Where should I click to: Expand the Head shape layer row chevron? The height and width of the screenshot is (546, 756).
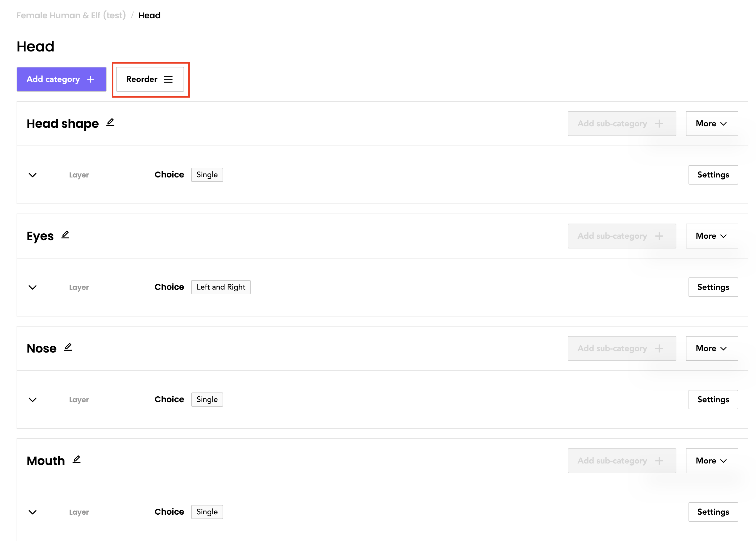[x=32, y=175]
